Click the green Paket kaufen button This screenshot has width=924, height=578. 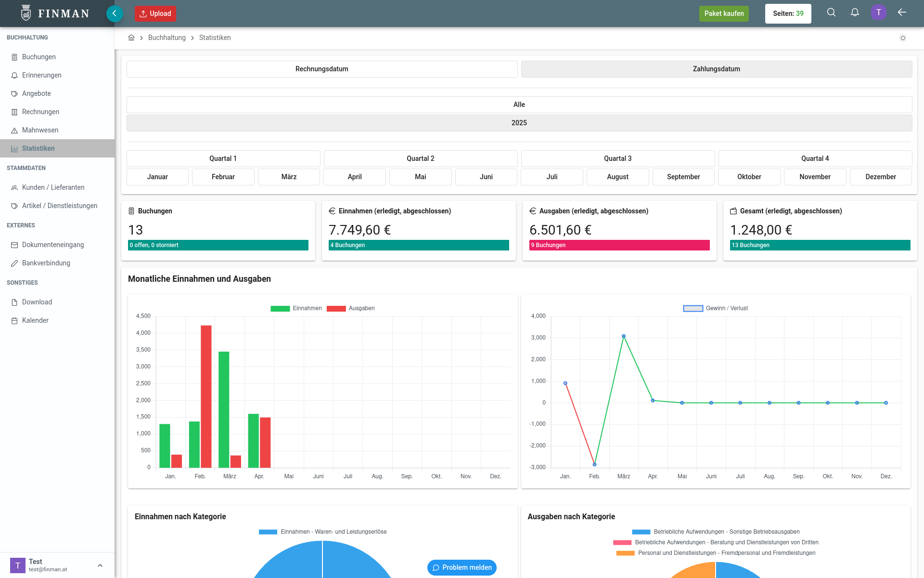point(724,13)
